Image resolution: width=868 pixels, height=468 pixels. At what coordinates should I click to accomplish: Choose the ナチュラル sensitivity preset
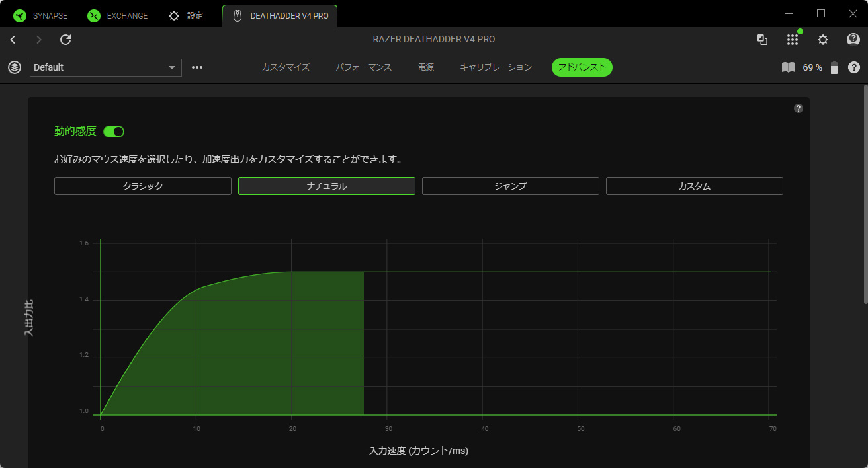click(x=327, y=186)
